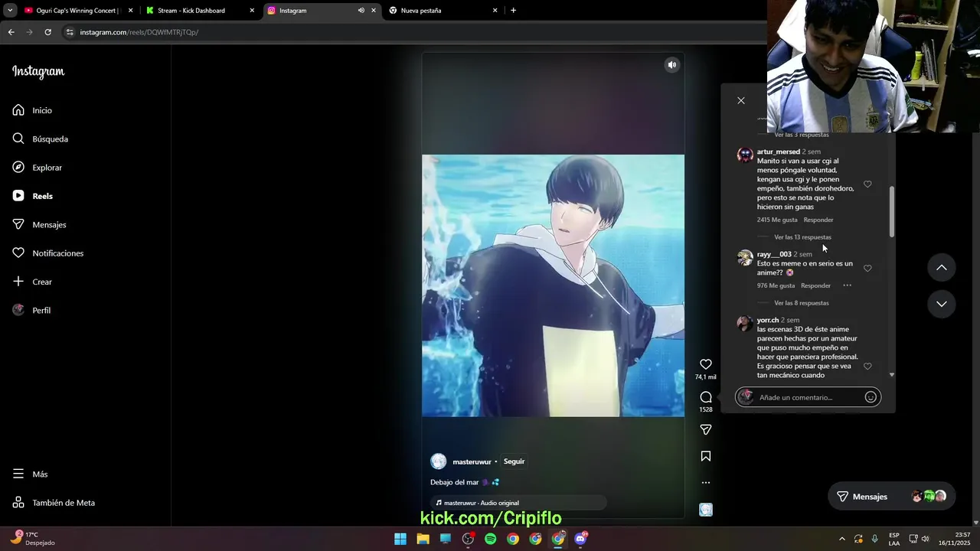
Task: Open artur_mersed username link
Action: click(779, 152)
